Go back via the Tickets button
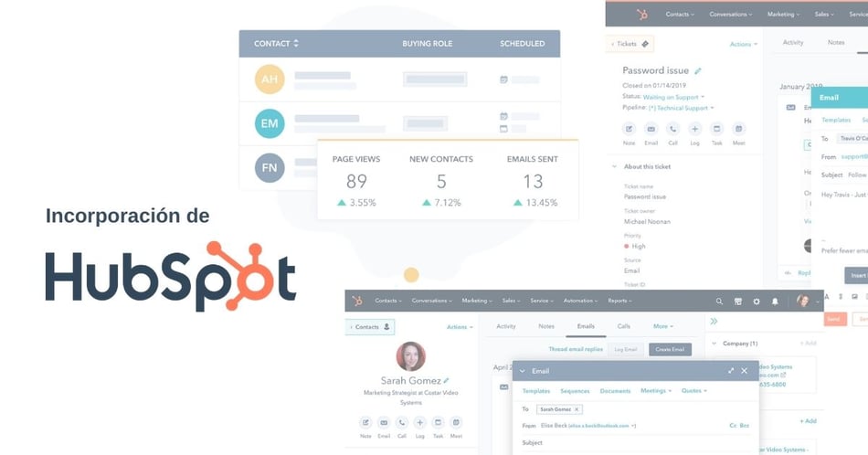Image resolution: width=868 pixels, height=455 pixels. point(630,44)
